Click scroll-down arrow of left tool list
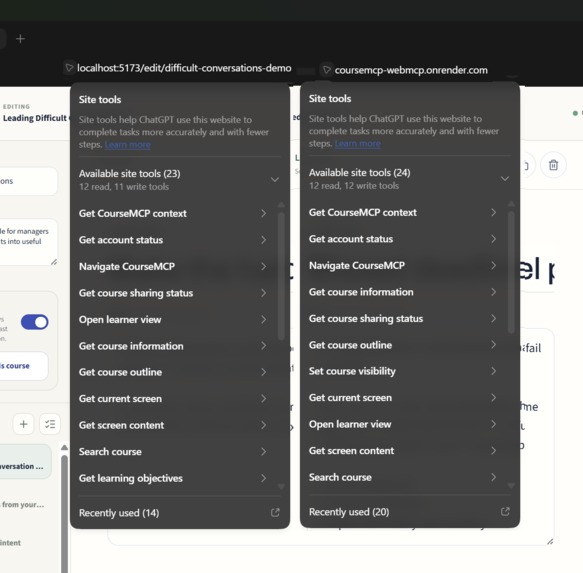The image size is (583, 573). point(281,486)
